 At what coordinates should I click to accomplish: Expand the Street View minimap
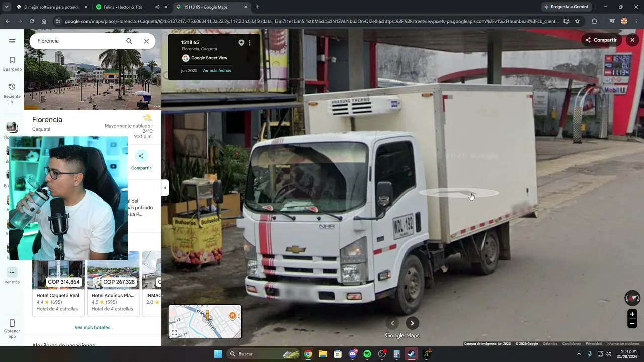pos(174,333)
